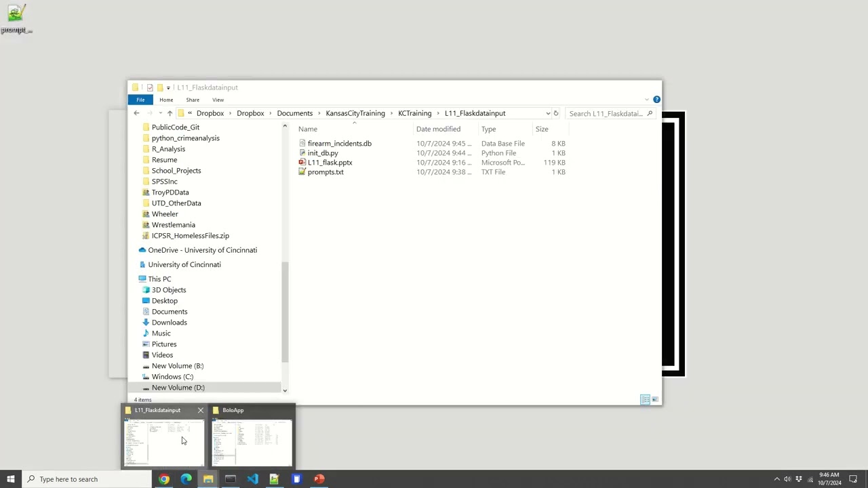868x488 pixels.
Task: Open New Volume (D:) drive
Action: 178,387
